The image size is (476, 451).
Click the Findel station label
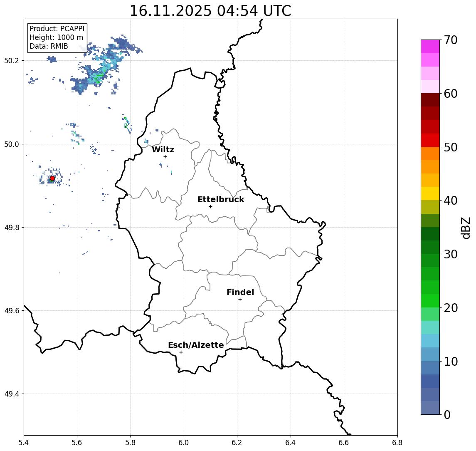[240, 292]
